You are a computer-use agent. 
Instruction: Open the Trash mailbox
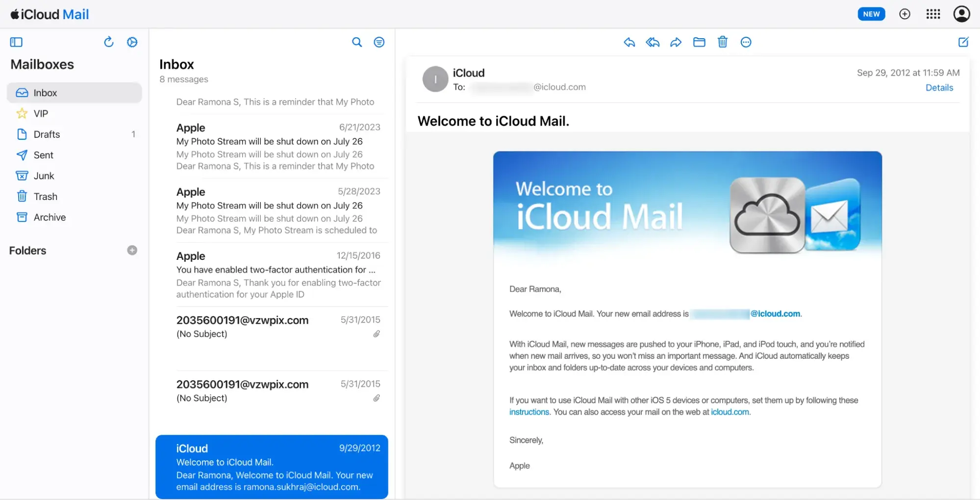[x=75, y=197]
